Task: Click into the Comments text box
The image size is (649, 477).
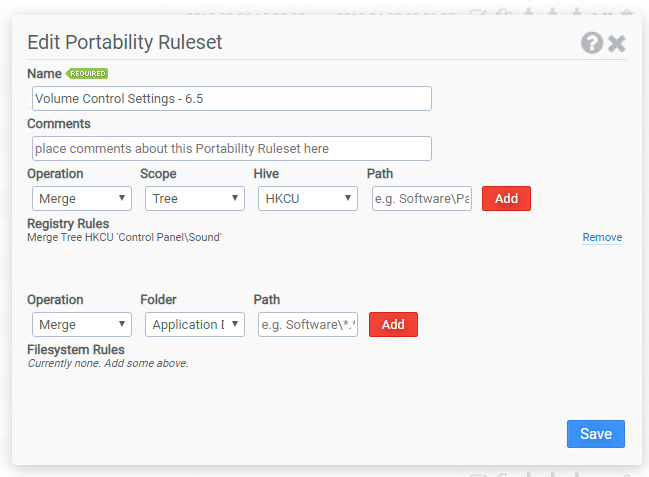Action: pos(232,149)
